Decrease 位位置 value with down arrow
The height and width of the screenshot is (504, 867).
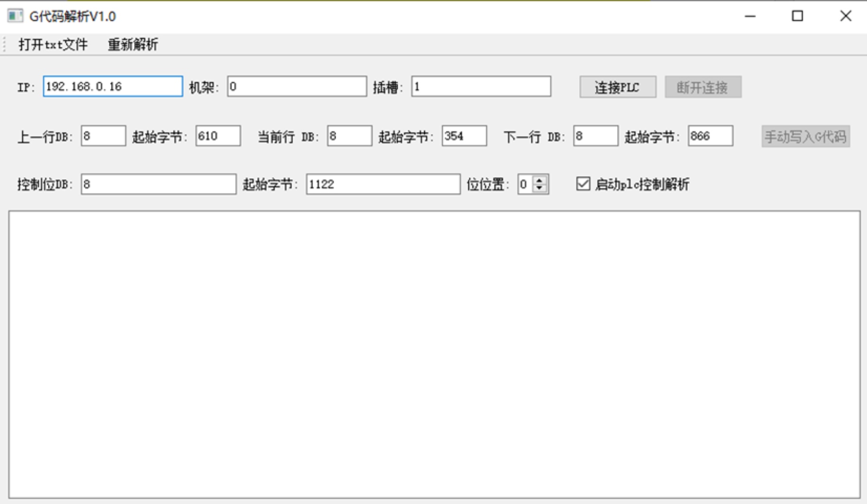[x=539, y=188]
